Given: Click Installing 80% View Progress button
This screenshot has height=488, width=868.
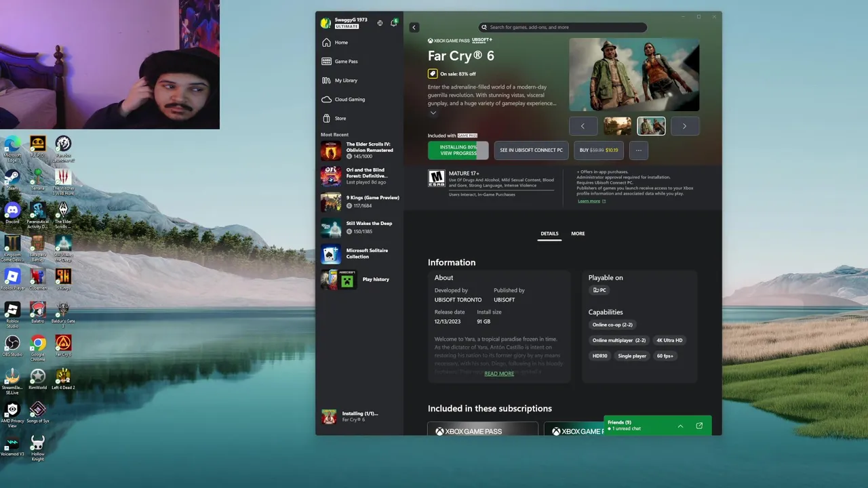Looking at the screenshot, I should pos(458,150).
